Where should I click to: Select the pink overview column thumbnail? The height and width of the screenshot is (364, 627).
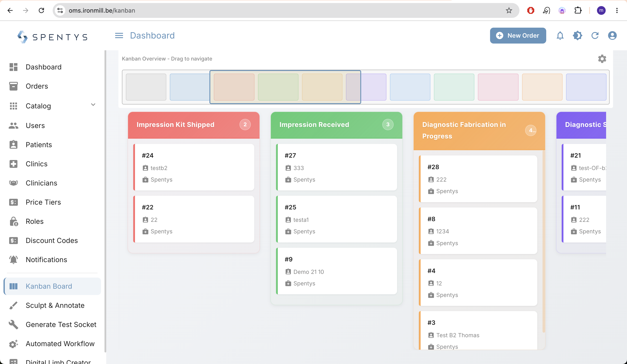498,87
